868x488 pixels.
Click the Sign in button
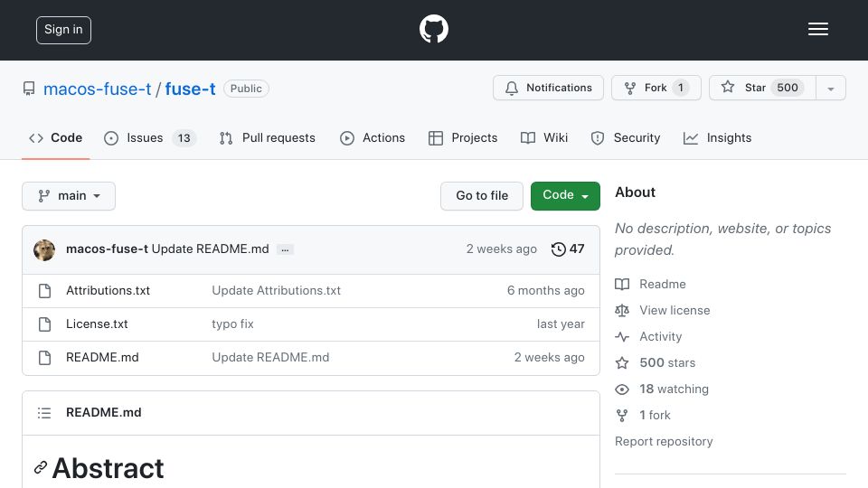[x=63, y=30]
